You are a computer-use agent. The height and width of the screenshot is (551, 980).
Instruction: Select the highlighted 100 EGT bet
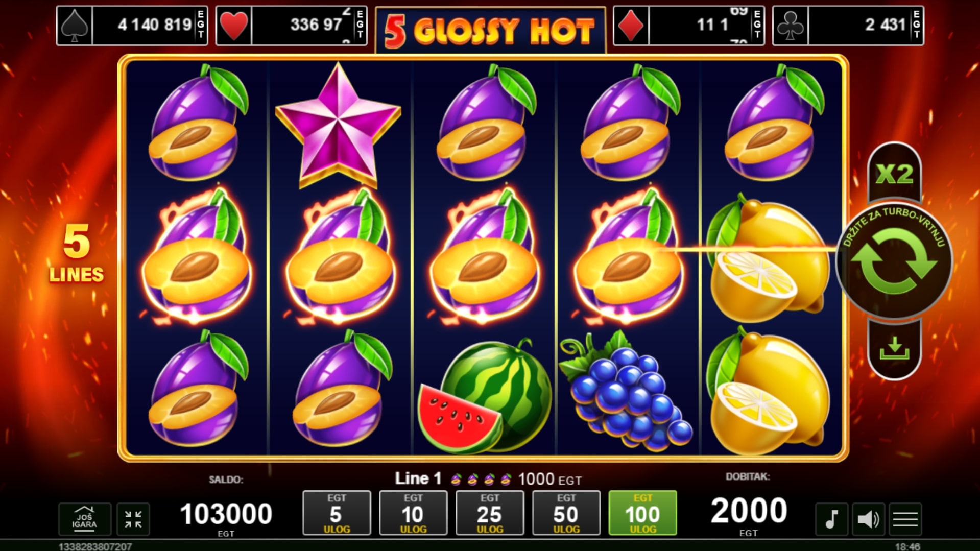[x=642, y=513]
